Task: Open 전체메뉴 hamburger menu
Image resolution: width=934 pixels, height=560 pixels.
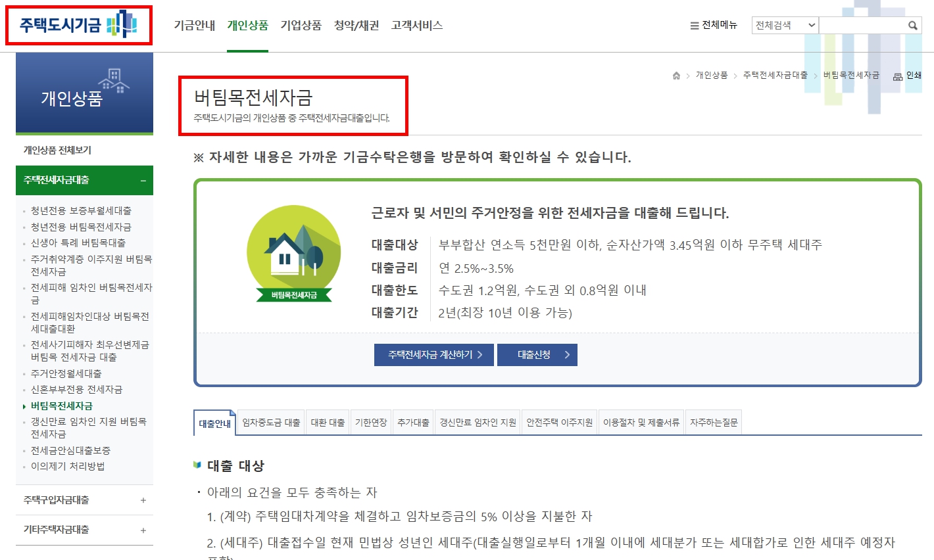Action: click(714, 26)
